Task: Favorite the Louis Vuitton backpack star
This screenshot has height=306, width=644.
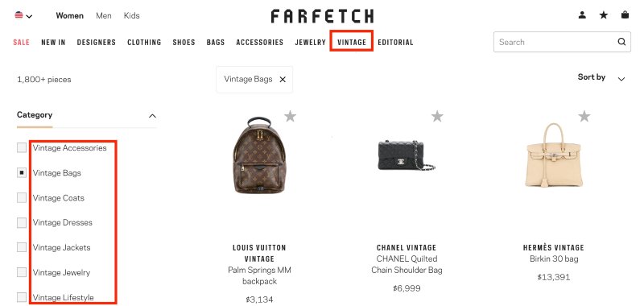Action: tap(290, 116)
